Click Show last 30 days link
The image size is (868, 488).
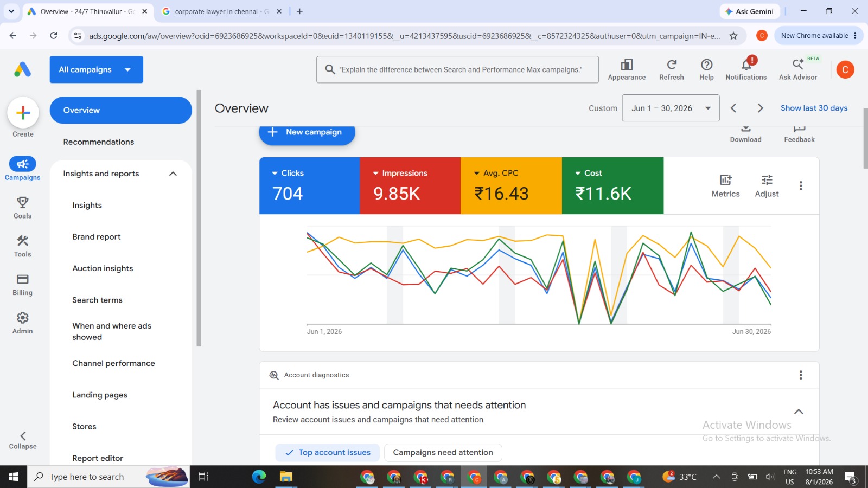(814, 108)
